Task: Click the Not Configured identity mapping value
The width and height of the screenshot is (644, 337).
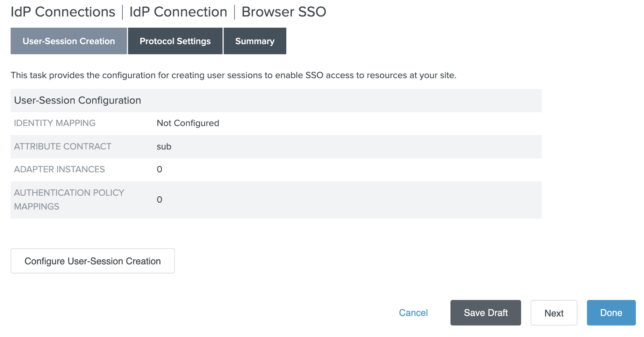Action: pos(188,123)
